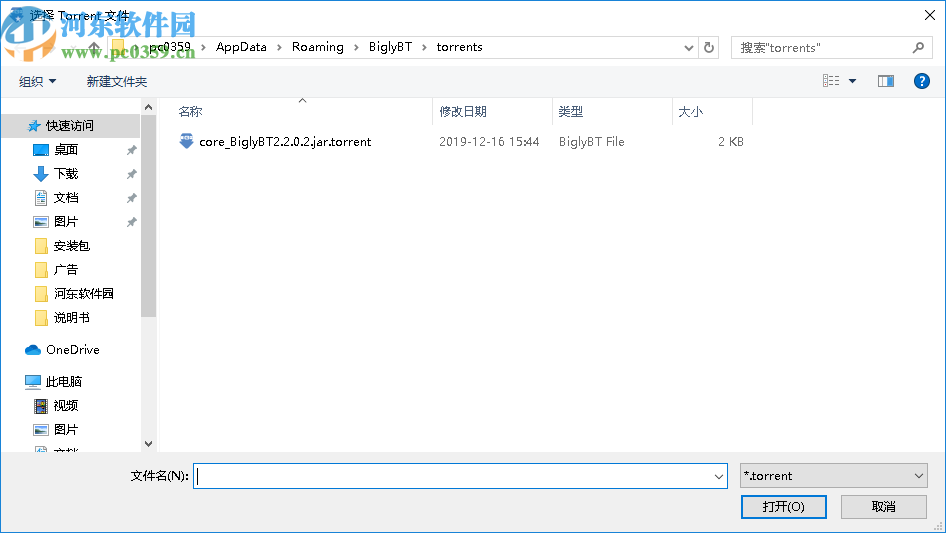Click pin icon next to 文档
Viewport: 946px width, 533px height.
(x=131, y=198)
